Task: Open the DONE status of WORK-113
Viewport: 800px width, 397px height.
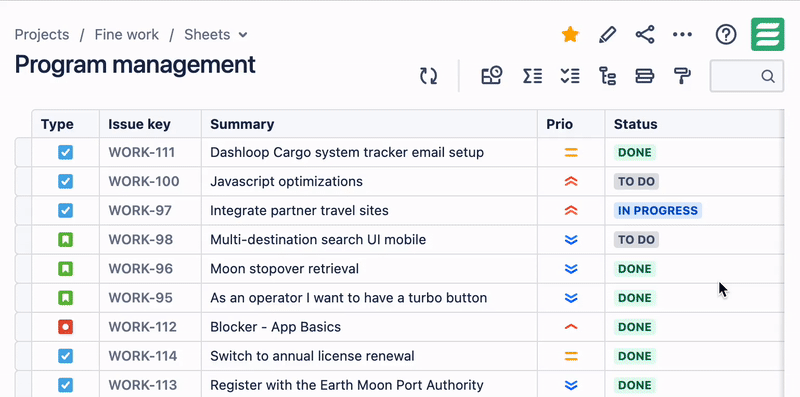Action: pyautogui.click(x=635, y=385)
